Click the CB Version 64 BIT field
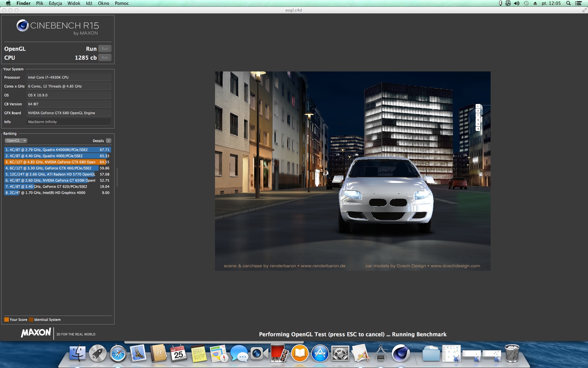Screen dimensions: 588x368 click(x=69, y=104)
